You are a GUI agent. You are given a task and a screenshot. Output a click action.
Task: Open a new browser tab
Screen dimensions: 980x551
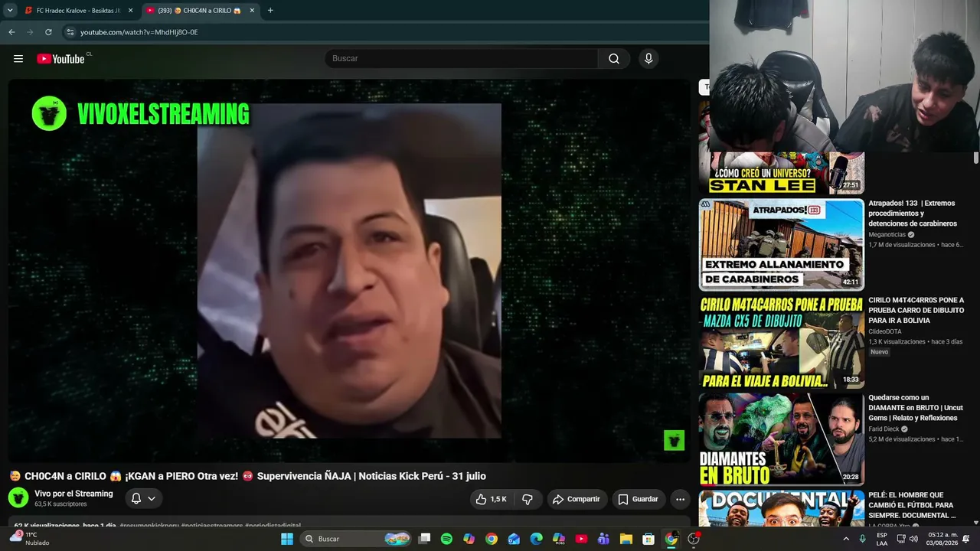point(270,11)
